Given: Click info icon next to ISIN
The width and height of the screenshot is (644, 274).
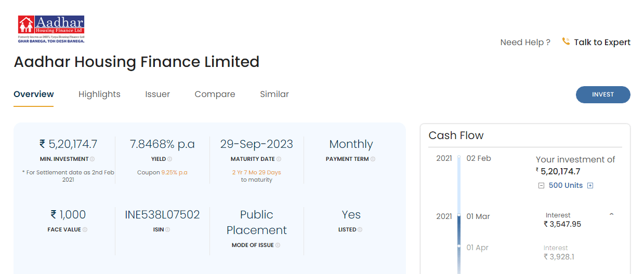Looking at the screenshot, I should 168,229.
